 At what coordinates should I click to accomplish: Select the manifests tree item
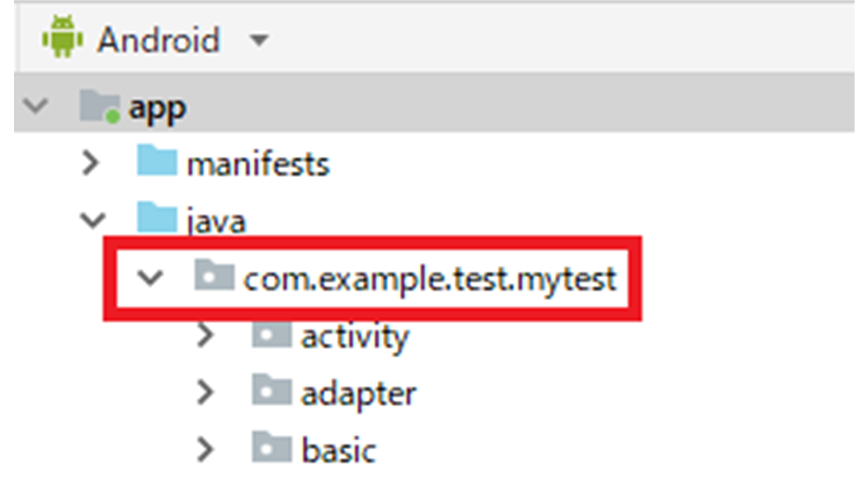[x=258, y=165]
